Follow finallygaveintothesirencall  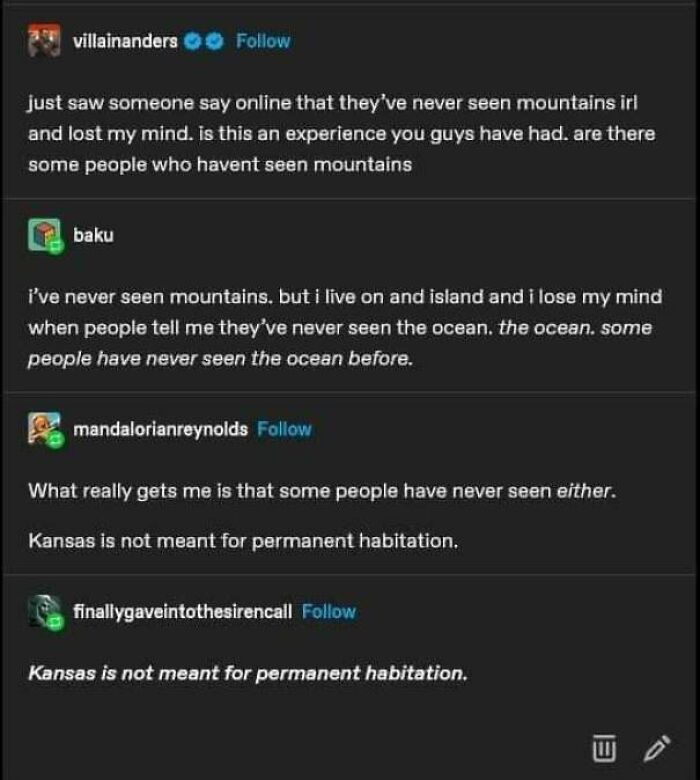(x=328, y=611)
